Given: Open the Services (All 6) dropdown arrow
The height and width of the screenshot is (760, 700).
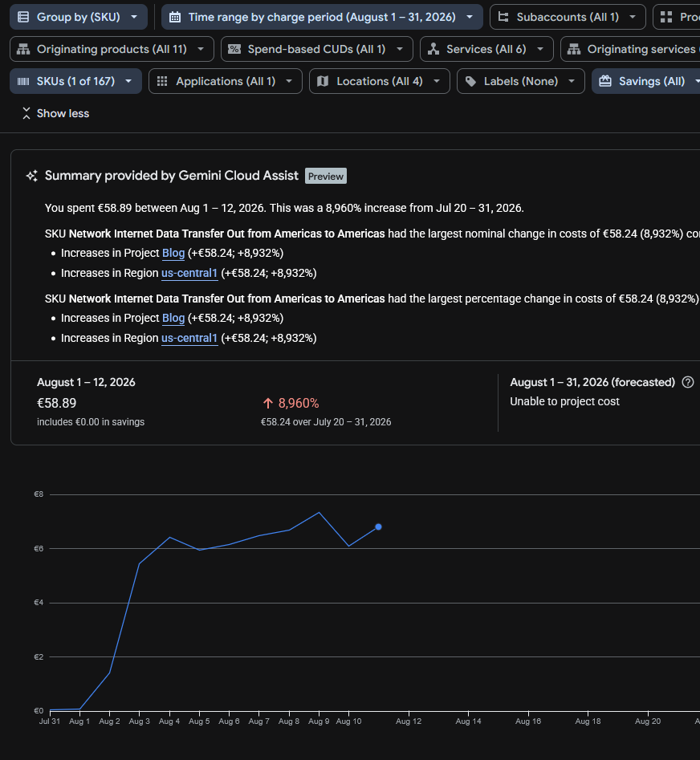Looking at the screenshot, I should (540, 49).
